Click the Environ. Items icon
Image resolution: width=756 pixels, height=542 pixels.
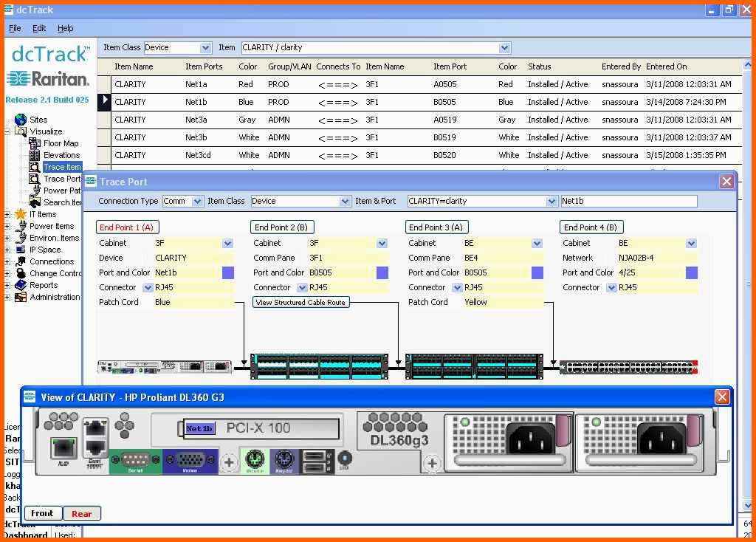tap(21, 238)
